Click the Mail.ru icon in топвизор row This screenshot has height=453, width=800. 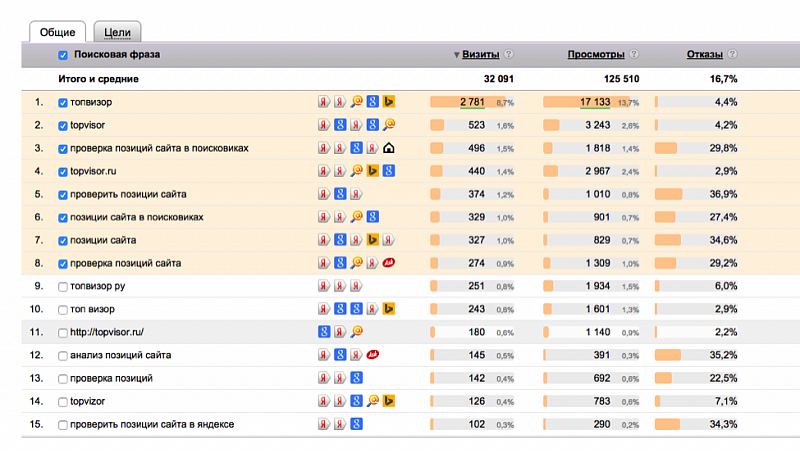357,102
